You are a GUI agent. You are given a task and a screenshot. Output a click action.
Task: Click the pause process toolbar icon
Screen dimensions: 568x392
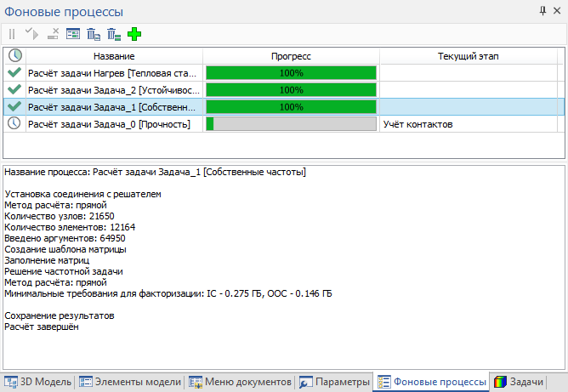coord(12,34)
